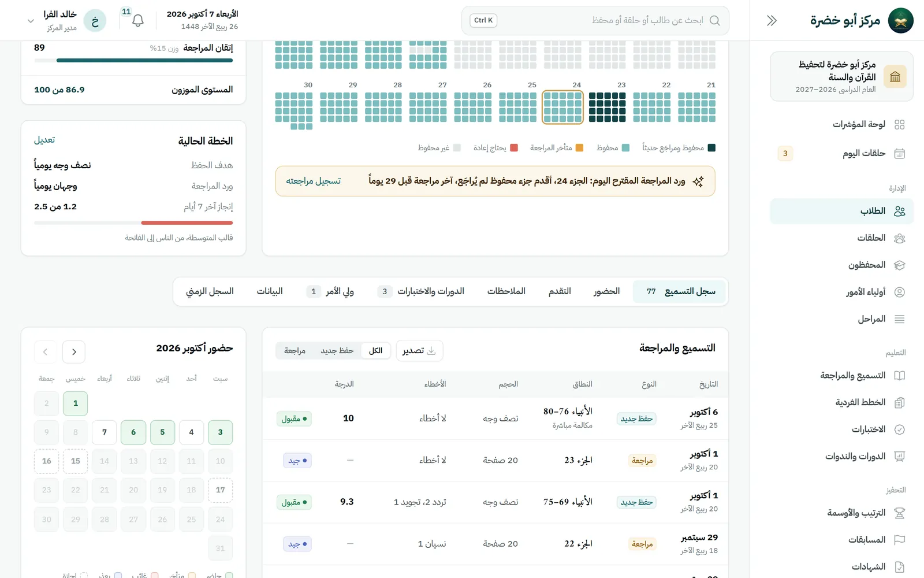Click the search magnifier icon

[714, 20]
